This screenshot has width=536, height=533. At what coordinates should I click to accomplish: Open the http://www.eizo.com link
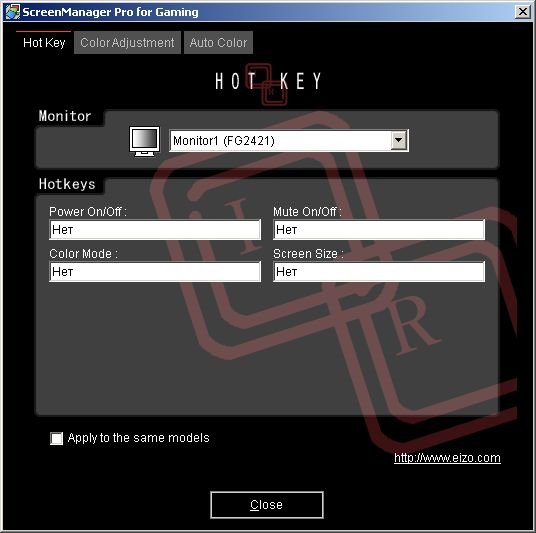(447, 457)
